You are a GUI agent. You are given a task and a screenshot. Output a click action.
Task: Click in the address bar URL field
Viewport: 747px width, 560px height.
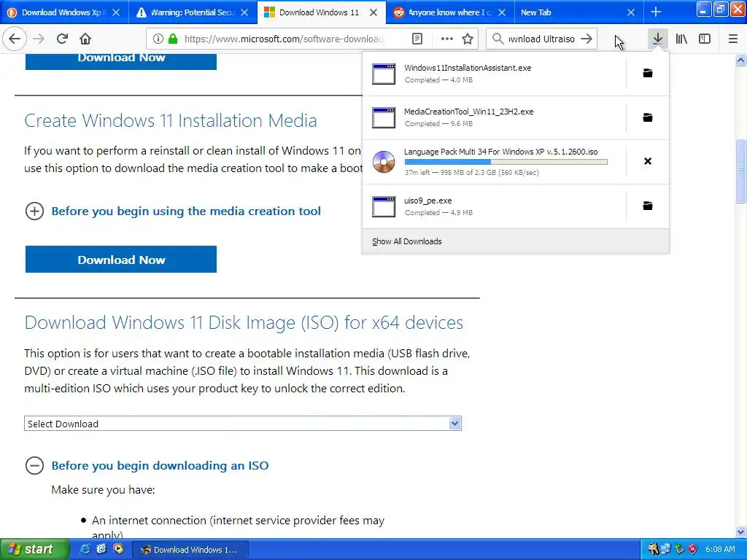284,39
